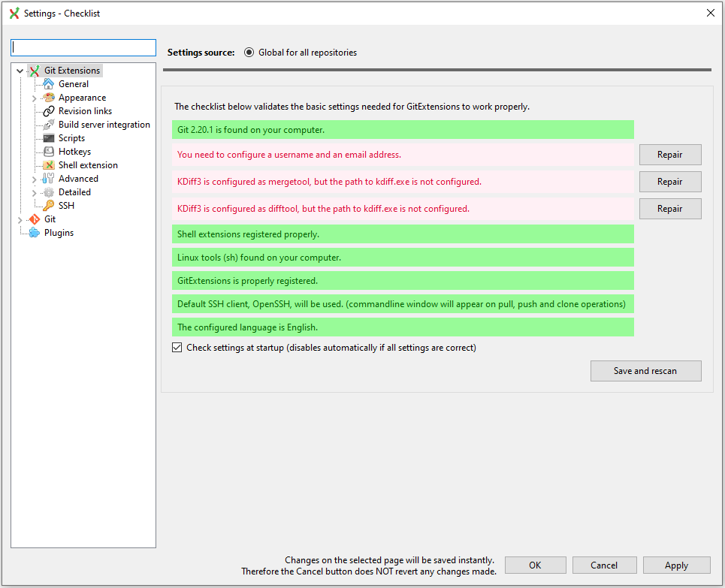Click the key icon beside SSH
The image size is (725, 588).
pos(49,206)
